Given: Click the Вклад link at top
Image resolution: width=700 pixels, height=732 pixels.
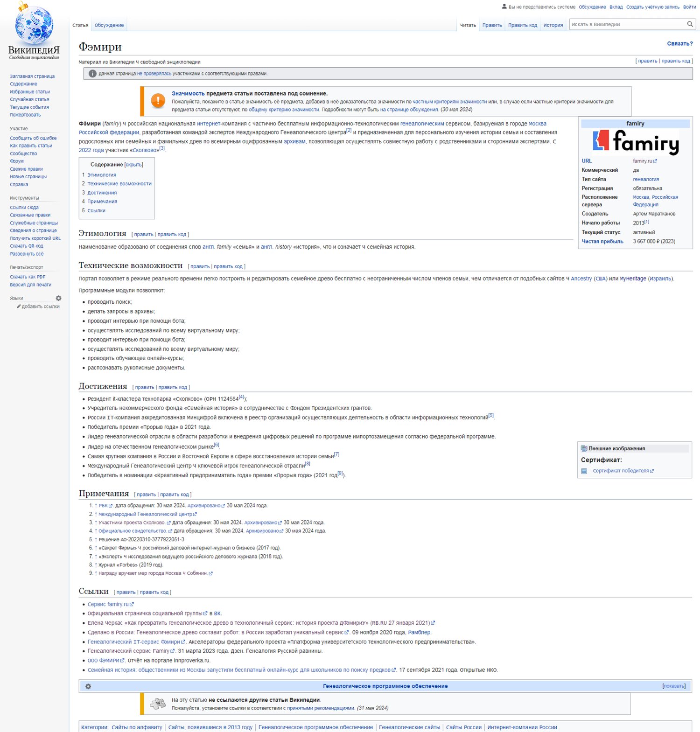Looking at the screenshot, I should click(616, 7).
